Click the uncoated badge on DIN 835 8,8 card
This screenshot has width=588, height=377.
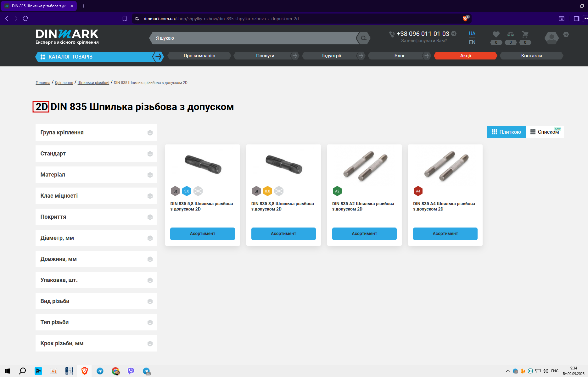click(x=279, y=191)
